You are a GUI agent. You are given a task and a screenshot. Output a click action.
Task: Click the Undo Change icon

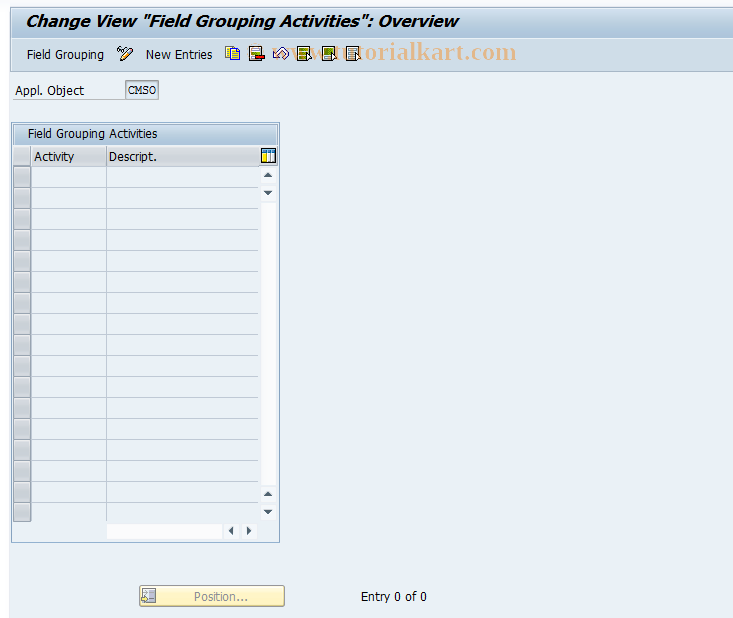280,54
